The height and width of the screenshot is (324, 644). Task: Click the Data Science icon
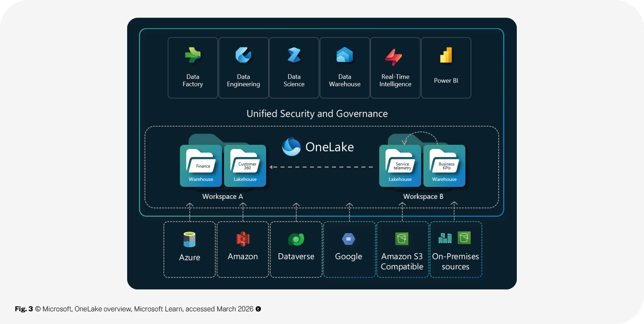(x=294, y=55)
